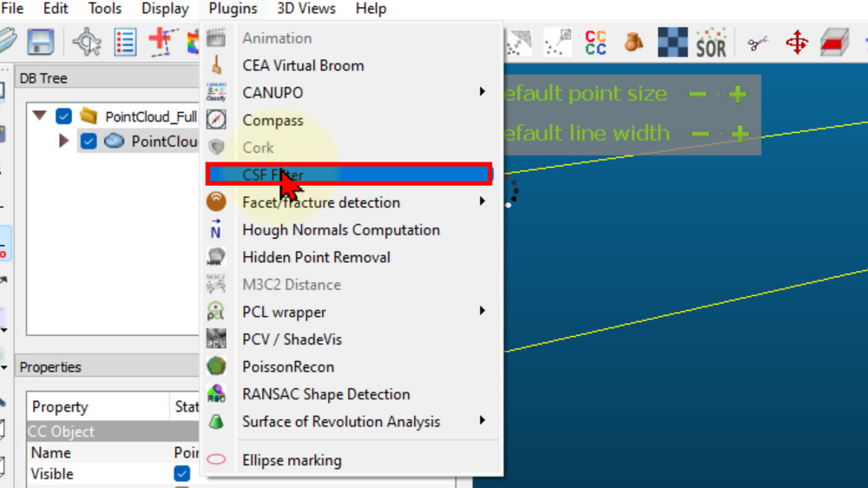
Task: Open the Help menu
Action: tap(371, 9)
